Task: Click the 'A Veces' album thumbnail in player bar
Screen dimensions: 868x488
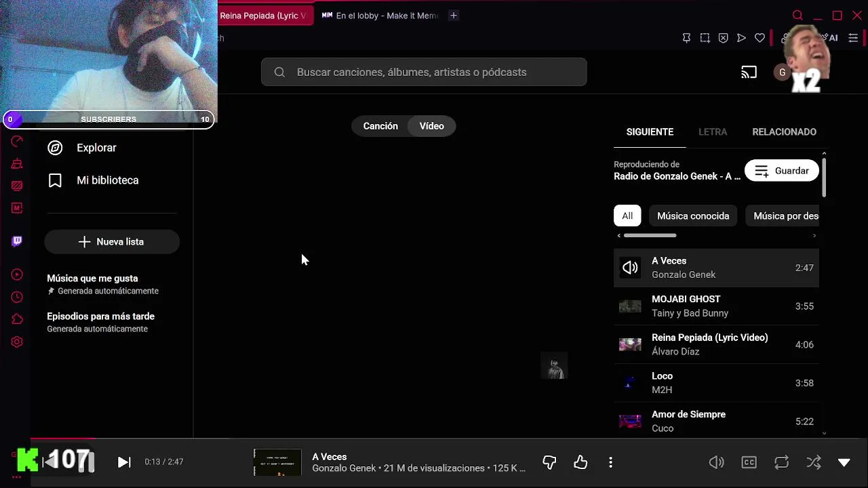Action: point(277,462)
